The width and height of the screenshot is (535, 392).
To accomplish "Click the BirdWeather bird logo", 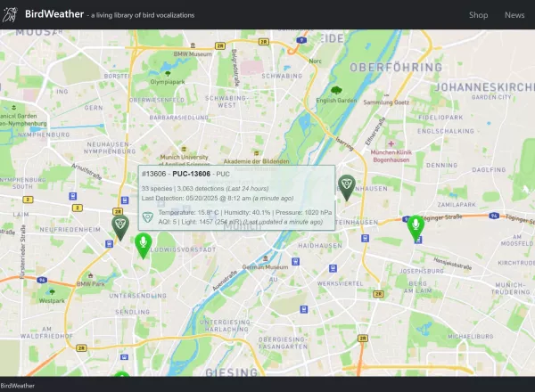I will tap(12, 14).
